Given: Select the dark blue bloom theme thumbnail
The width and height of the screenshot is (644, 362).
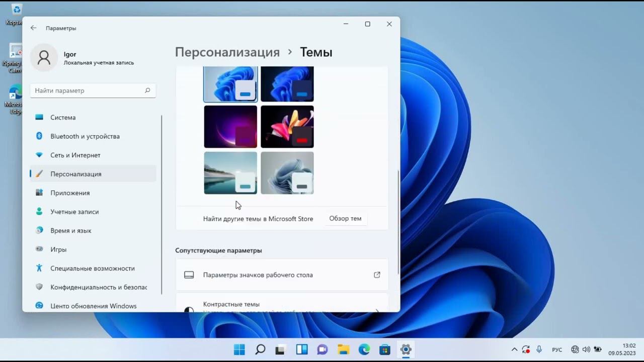Looking at the screenshot, I should click(x=287, y=84).
